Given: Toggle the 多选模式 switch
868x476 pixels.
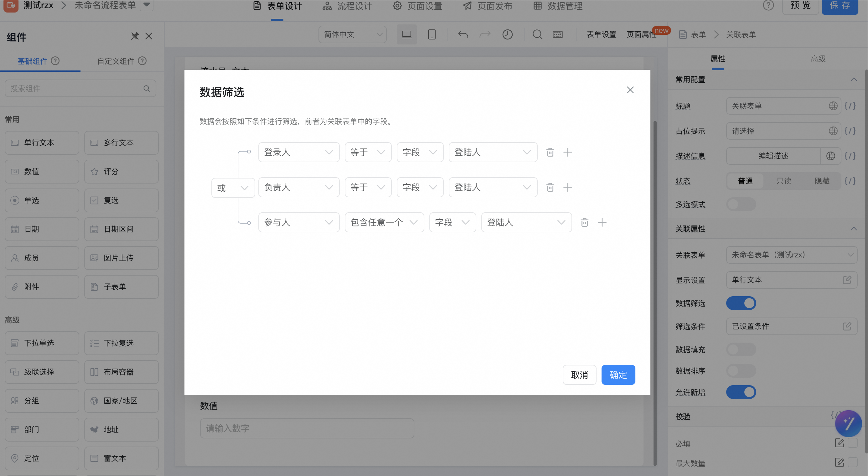Looking at the screenshot, I should (741, 204).
